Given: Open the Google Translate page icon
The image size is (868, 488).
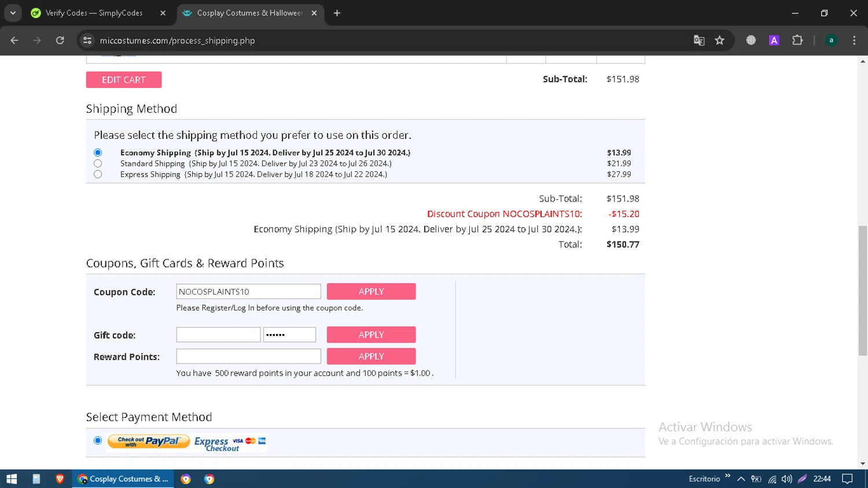Looking at the screenshot, I should (x=699, y=41).
